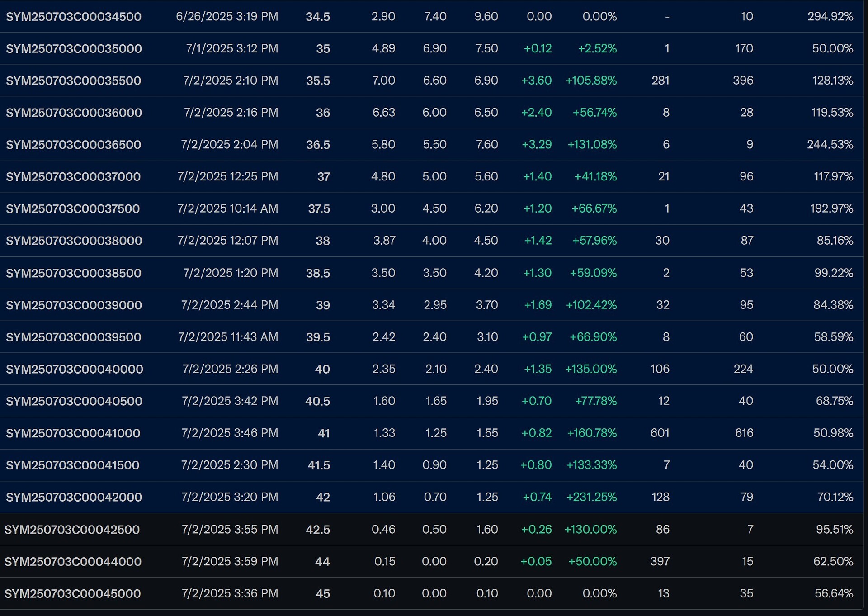Click contract SYM250703C00042000
The width and height of the screenshot is (868, 616).
point(74,498)
